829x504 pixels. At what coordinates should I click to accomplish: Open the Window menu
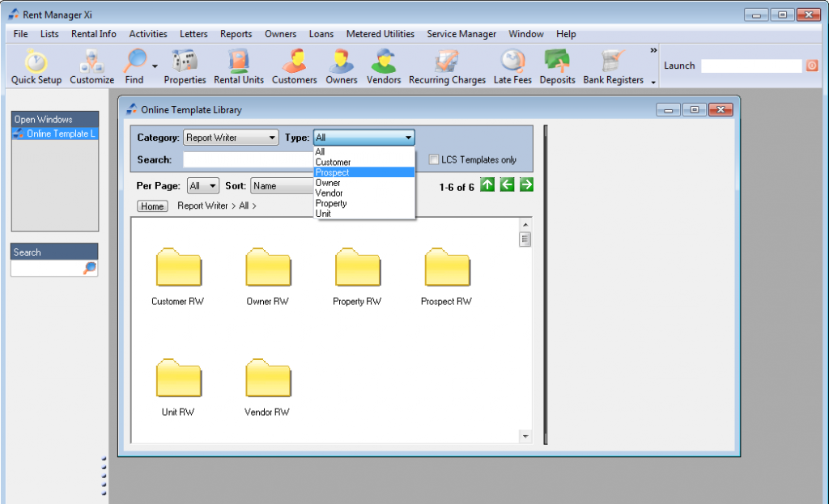(x=526, y=34)
